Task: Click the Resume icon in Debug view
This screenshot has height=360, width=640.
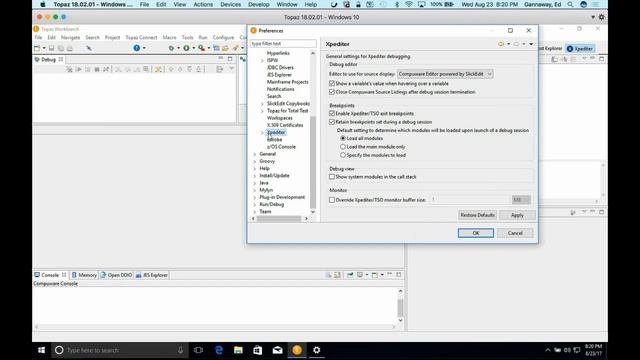Action: point(78,69)
